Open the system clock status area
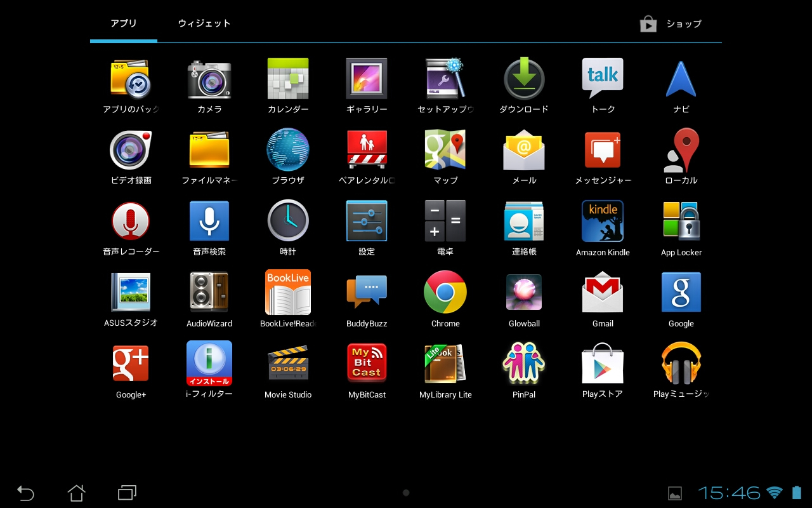The width and height of the screenshot is (812, 508). point(730,493)
